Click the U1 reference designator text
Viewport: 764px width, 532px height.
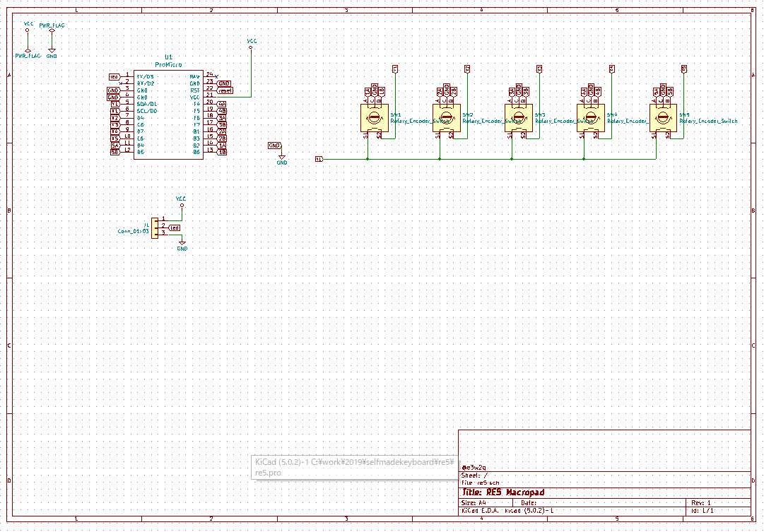[169, 57]
